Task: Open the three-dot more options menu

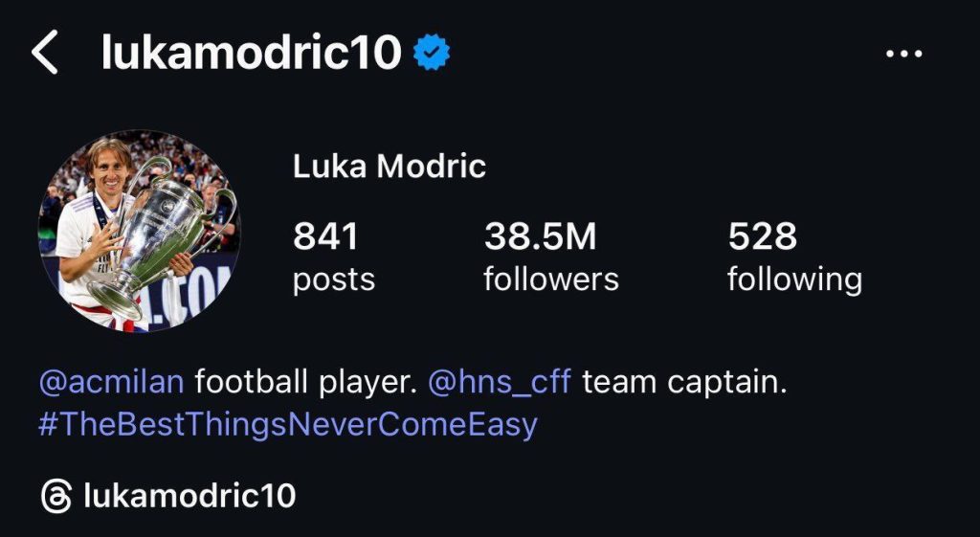Action: click(903, 54)
